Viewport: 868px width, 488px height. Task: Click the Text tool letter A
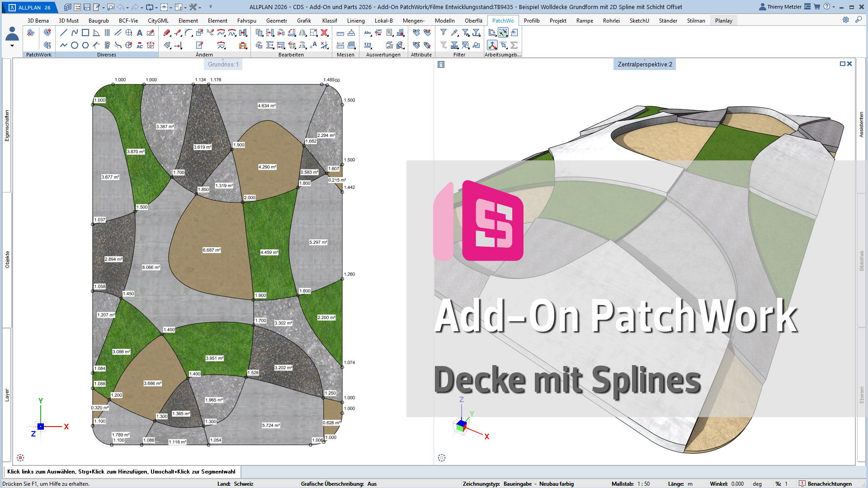point(140,33)
